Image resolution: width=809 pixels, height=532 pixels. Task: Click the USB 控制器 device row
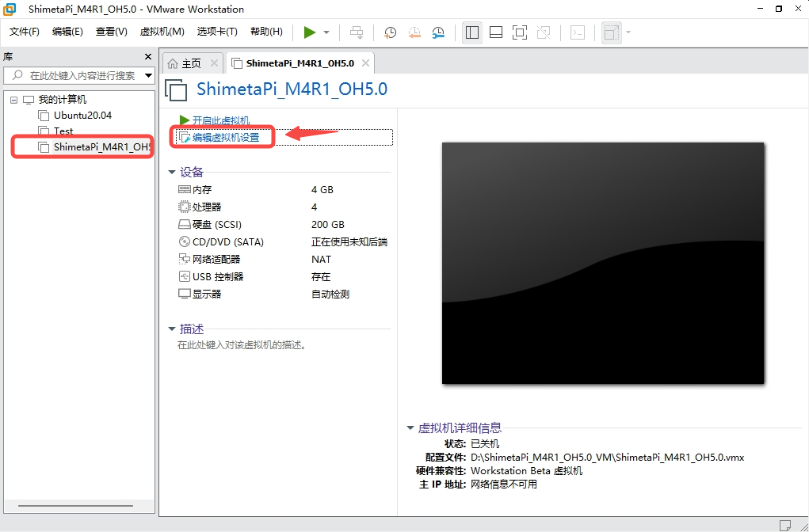pyautogui.click(x=282, y=277)
